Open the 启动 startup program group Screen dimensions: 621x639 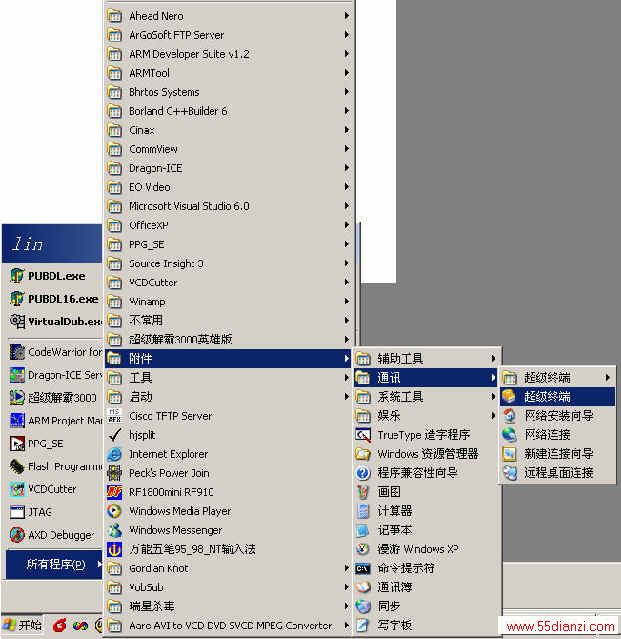(x=228, y=397)
